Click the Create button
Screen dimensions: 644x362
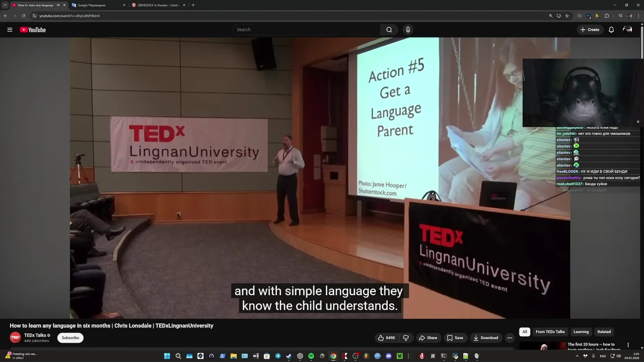point(590,30)
